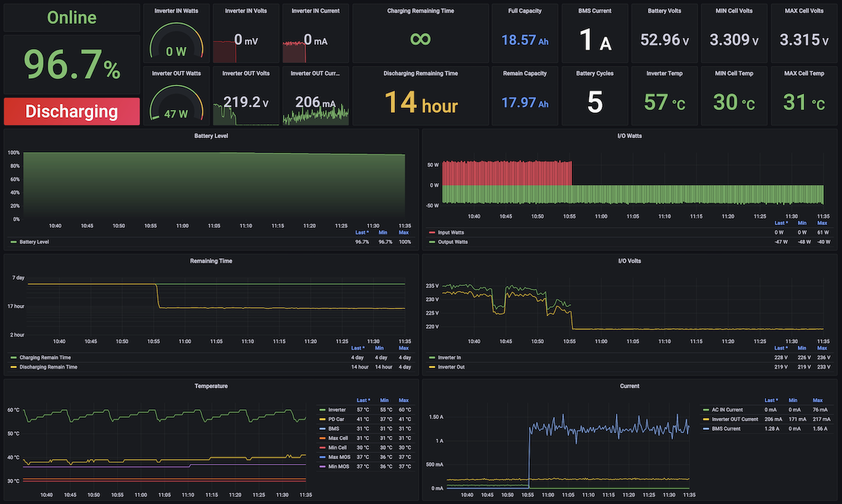Sort Current legend by Min column
The image size is (842, 504).
793,400
